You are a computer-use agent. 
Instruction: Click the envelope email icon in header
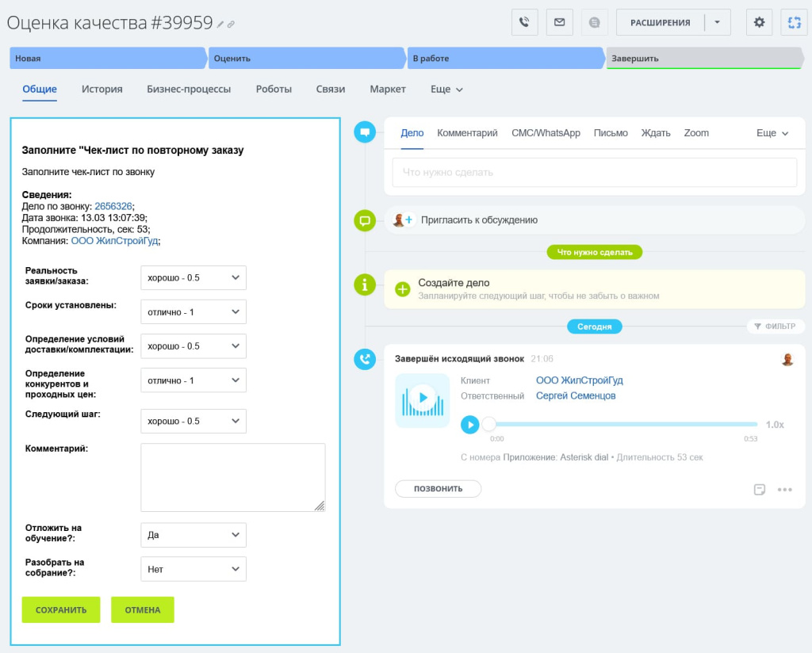click(x=559, y=22)
